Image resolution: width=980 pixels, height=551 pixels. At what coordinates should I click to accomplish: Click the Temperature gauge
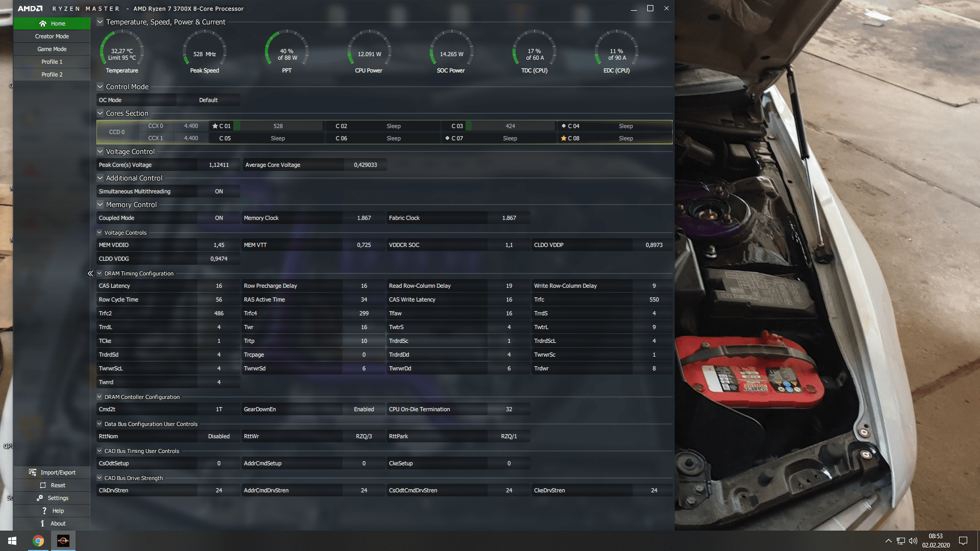pos(122,52)
